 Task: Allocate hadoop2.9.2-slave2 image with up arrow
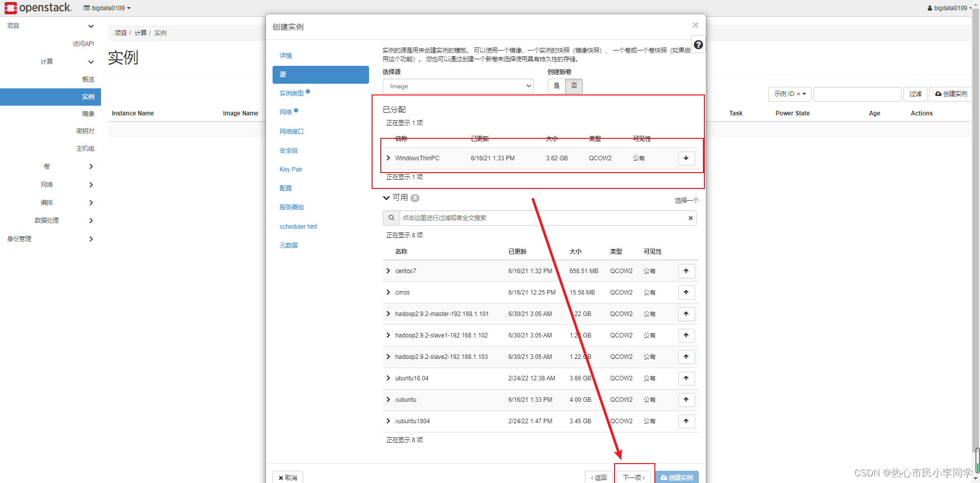point(687,357)
